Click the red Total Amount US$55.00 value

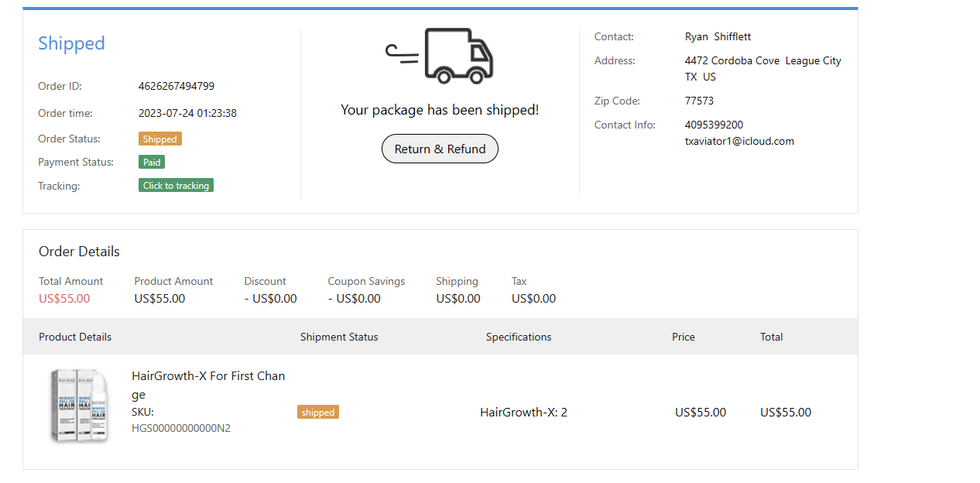click(64, 299)
